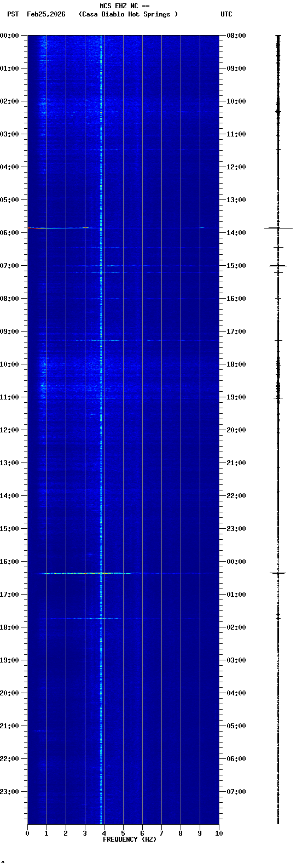Click the 07:00 PST time label
The height and width of the screenshot is (868, 302).
pos(10,266)
